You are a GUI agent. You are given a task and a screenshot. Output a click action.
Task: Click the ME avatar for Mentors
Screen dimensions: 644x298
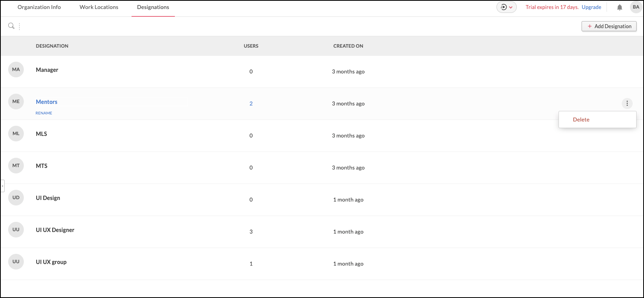16,102
